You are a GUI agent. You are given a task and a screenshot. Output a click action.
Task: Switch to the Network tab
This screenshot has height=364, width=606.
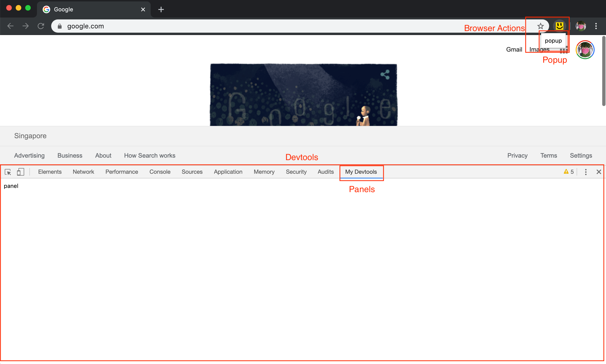83,172
